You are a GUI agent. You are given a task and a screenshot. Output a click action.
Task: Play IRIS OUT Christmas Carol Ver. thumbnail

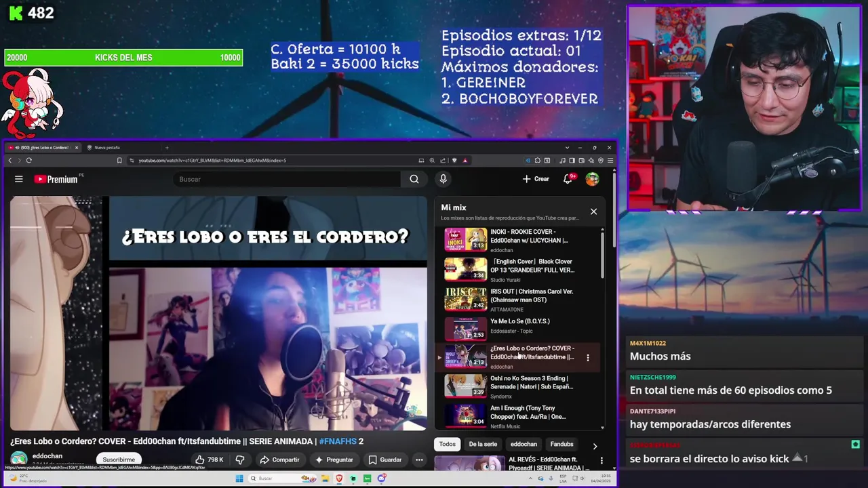466,299
